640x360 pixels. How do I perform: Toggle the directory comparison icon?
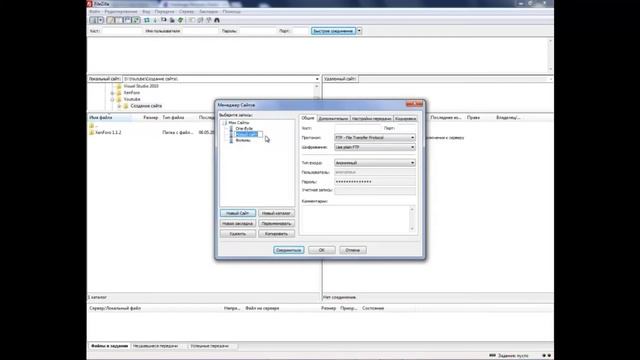pyautogui.click(x=200, y=20)
